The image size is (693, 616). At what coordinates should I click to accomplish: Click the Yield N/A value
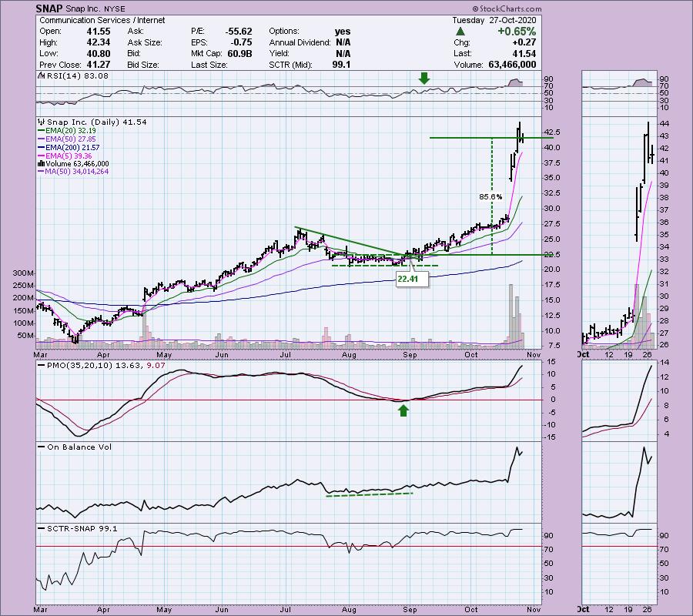(x=343, y=53)
